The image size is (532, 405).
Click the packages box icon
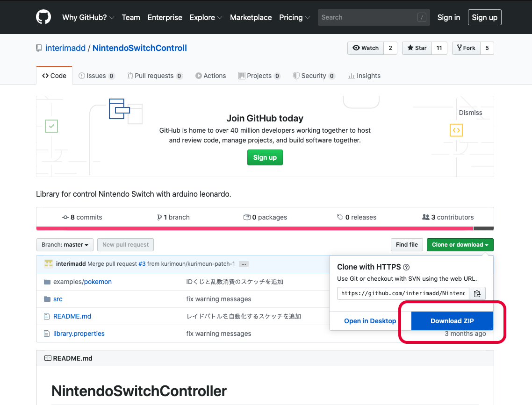247,217
